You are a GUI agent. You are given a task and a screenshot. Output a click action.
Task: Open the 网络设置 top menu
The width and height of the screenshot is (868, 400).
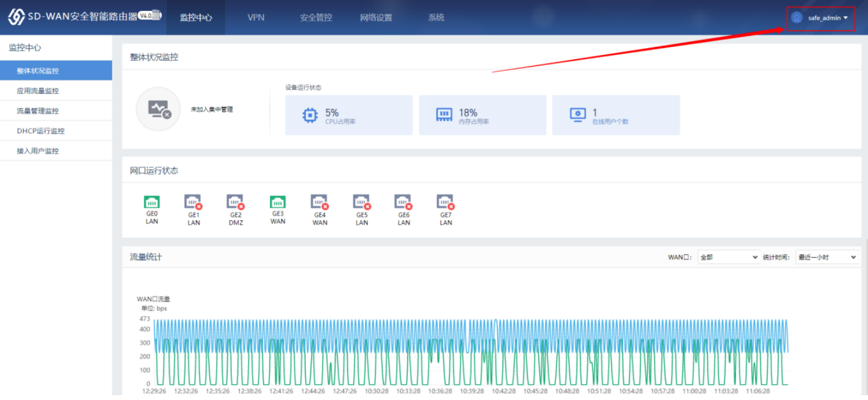(x=376, y=18)
